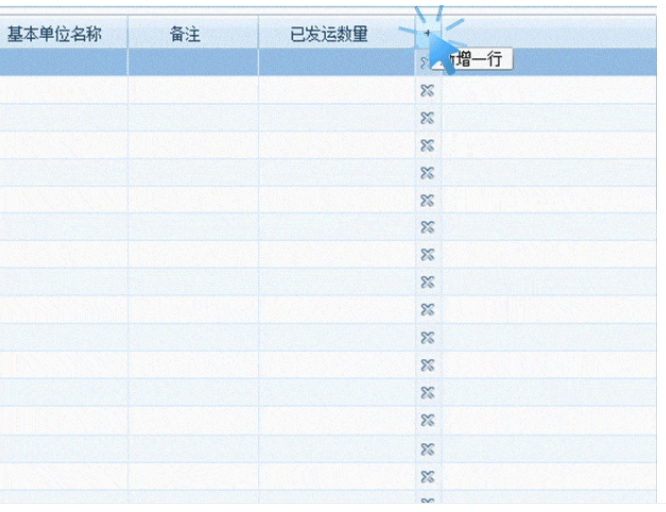Delete the fifth row with its X icon

tap(427, 173)
